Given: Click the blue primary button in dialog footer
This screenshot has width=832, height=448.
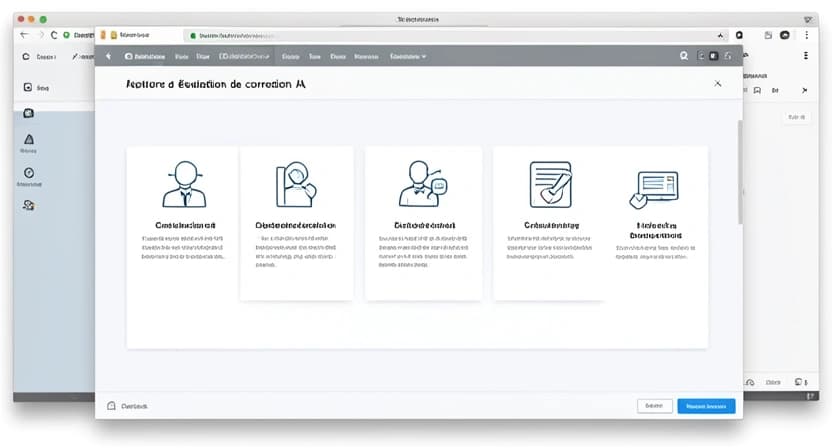Looking at the screenshot, I should coord(706,406).
